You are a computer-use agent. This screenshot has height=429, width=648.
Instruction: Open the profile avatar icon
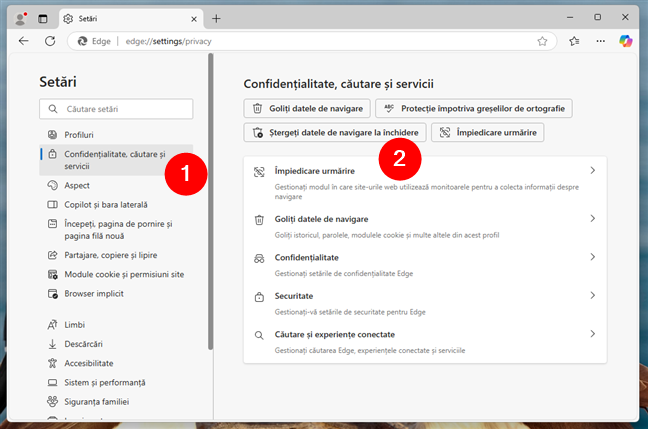[20, 19]
